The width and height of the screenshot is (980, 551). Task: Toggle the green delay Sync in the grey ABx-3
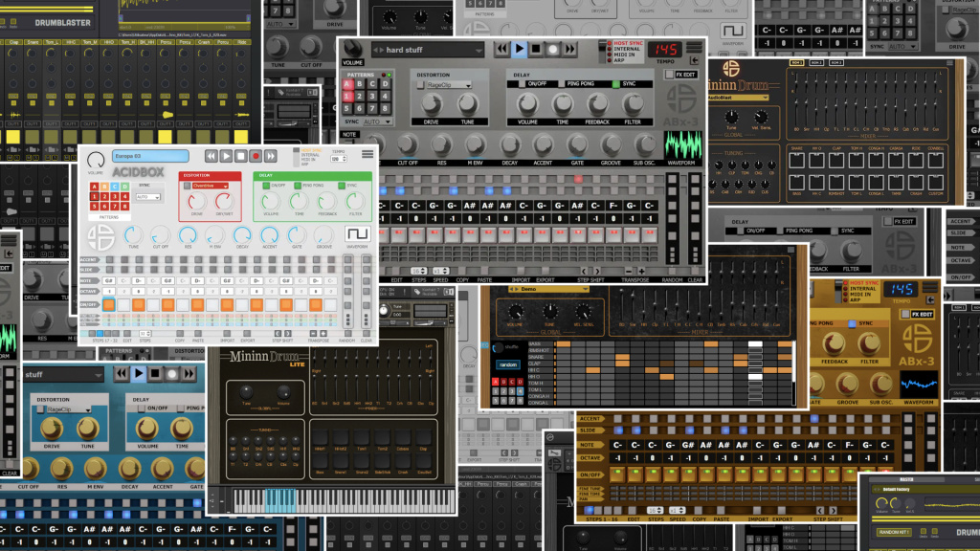[615, 84]
